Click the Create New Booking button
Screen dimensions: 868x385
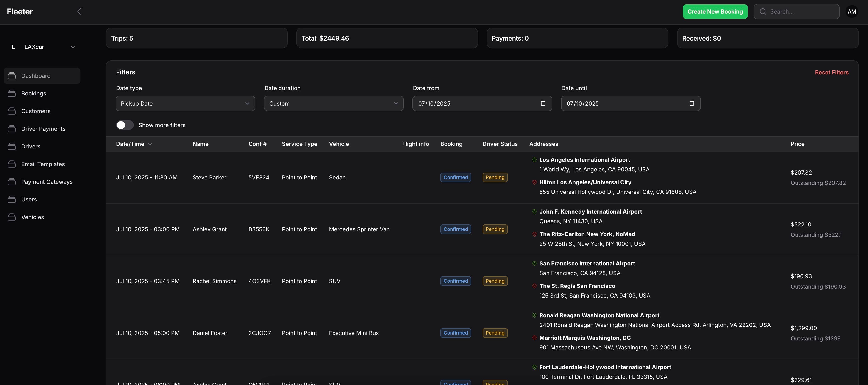pos(715,11)
